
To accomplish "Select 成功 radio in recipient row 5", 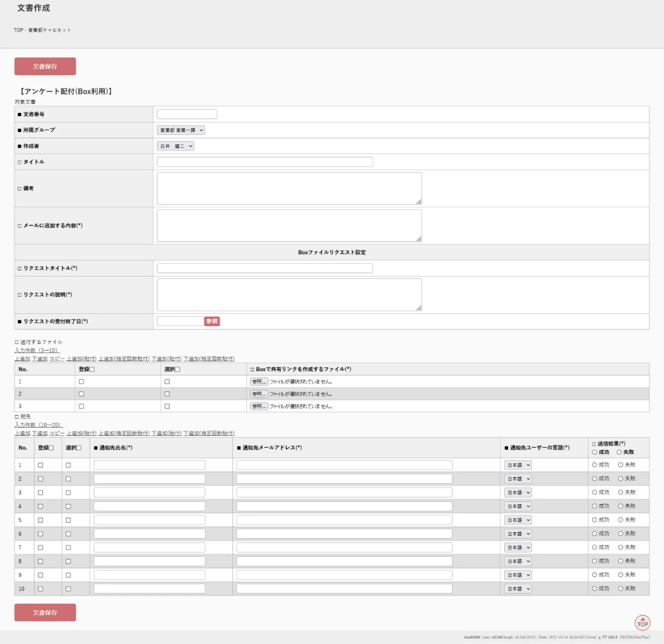I will point(594,520).
